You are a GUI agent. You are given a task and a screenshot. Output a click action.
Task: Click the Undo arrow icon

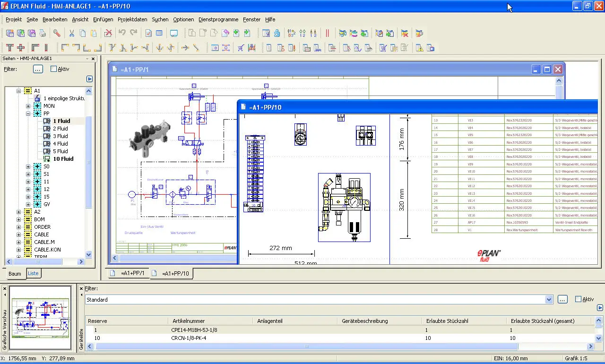pos(122,33)
